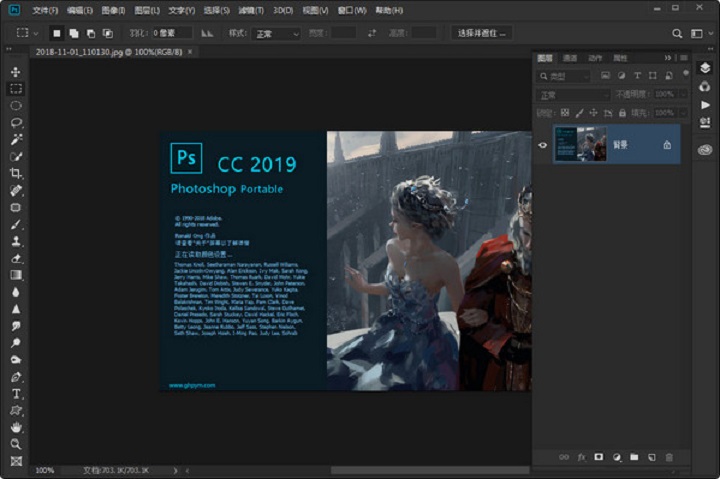The image size is (720, 479).
Task: Select the Lasso tool
Action: (x=16, y=123)
